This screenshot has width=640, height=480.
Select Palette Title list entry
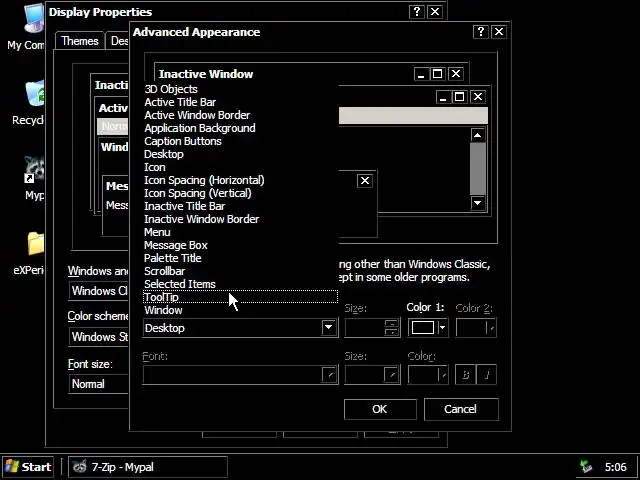coord(240,258)
